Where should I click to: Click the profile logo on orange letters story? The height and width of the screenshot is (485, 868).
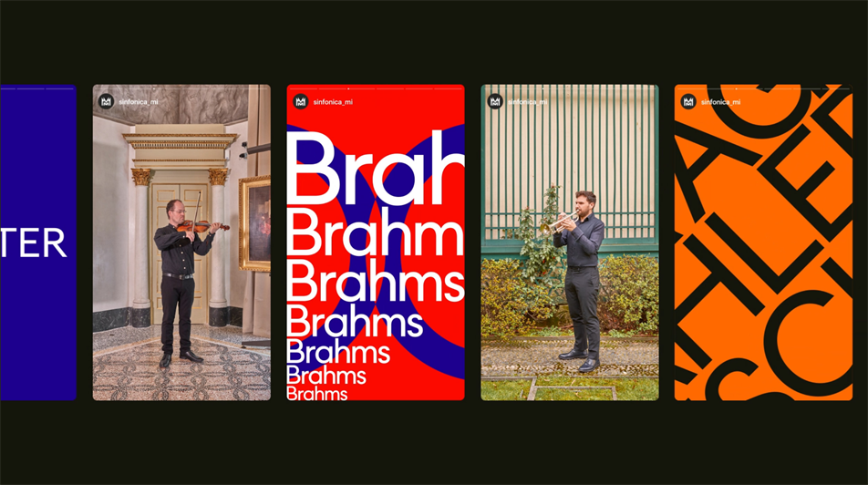[688, 102]
